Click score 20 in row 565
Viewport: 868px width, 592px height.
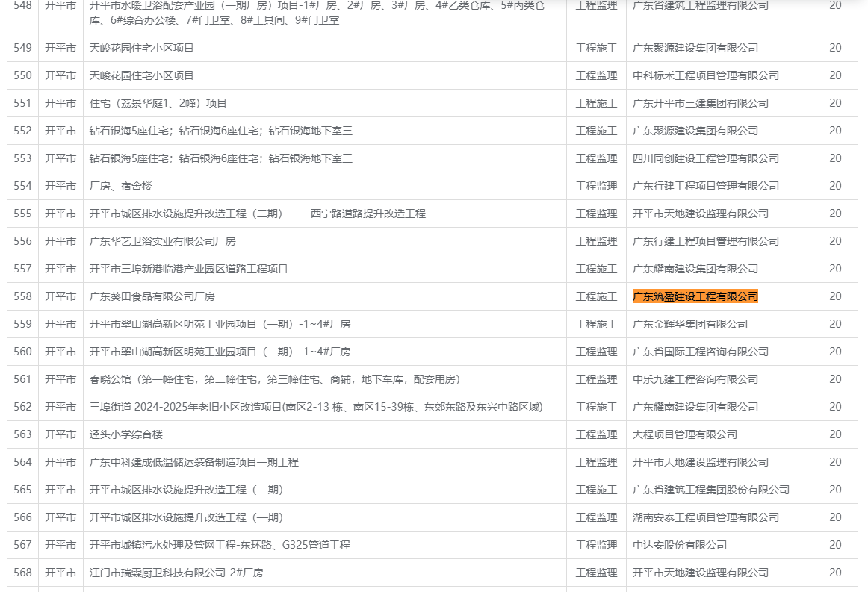(835, 490)
